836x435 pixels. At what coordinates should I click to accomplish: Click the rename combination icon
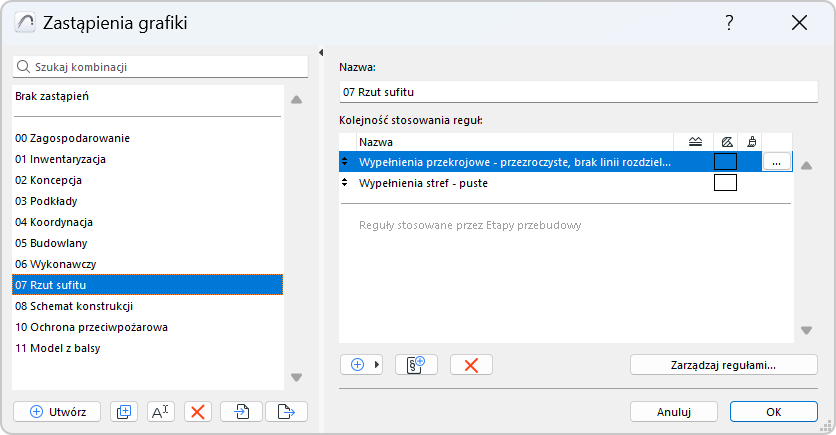(x=160, y=411)
